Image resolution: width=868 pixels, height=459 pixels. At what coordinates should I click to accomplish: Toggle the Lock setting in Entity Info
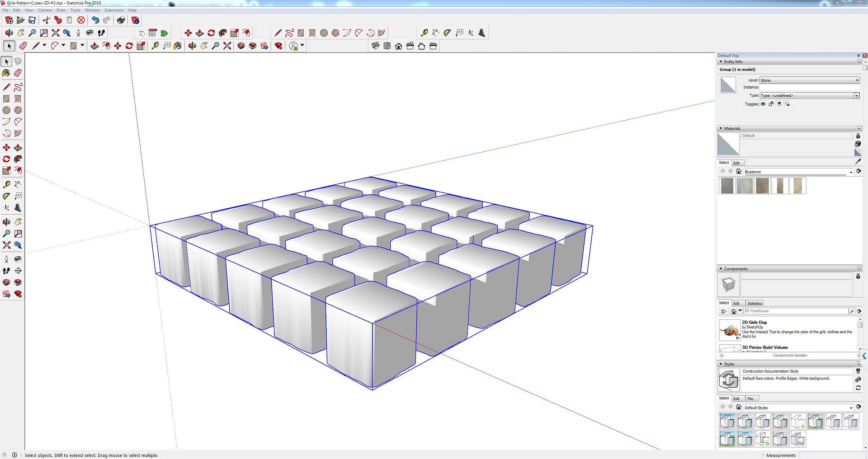[771, 104]
